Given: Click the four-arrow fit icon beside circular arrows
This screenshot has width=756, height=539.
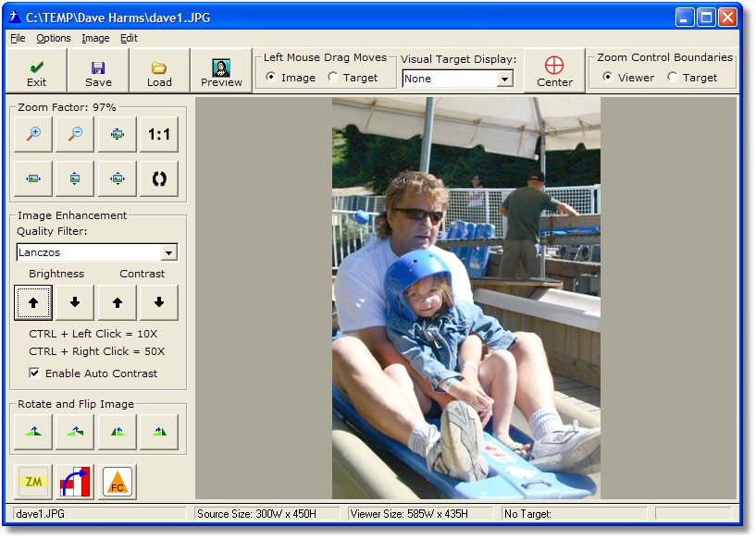Looking at the screenshot, I should click(x=118, y=178).
